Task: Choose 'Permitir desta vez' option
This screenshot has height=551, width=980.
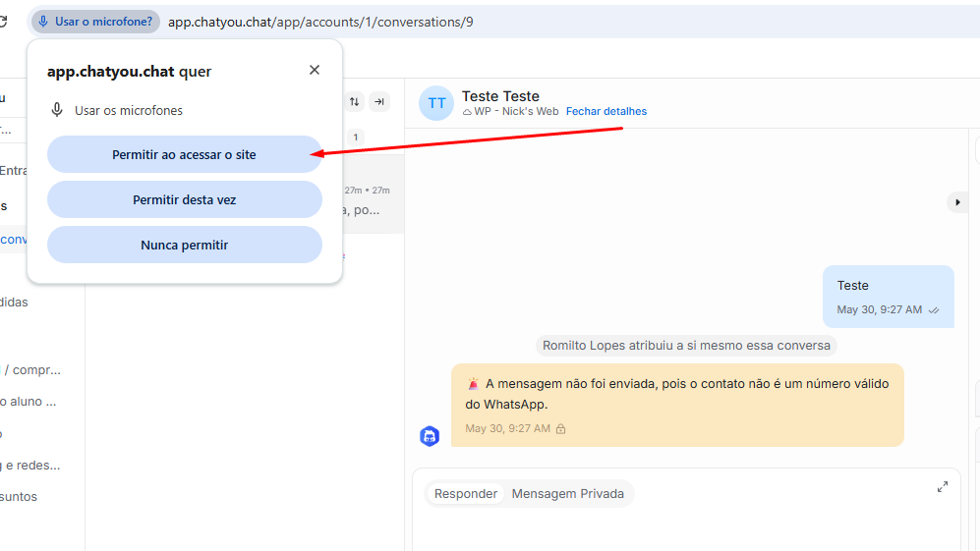Action: (x=184, y=199)
